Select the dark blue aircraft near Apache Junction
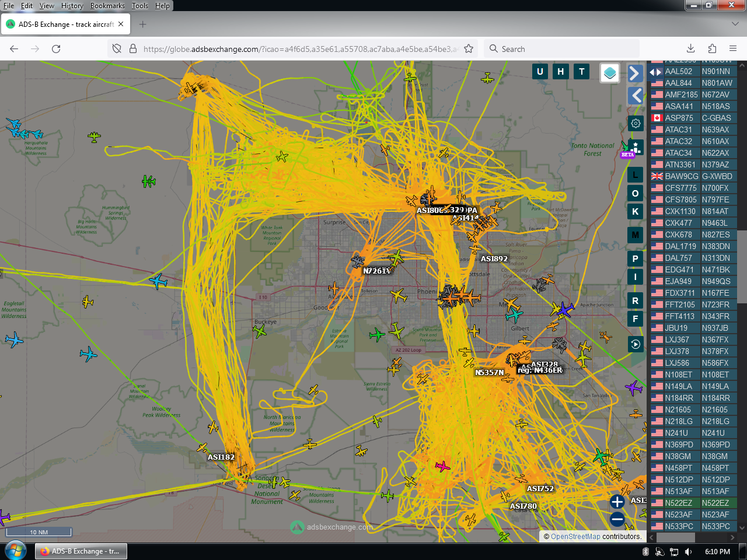 coord(564,310)
